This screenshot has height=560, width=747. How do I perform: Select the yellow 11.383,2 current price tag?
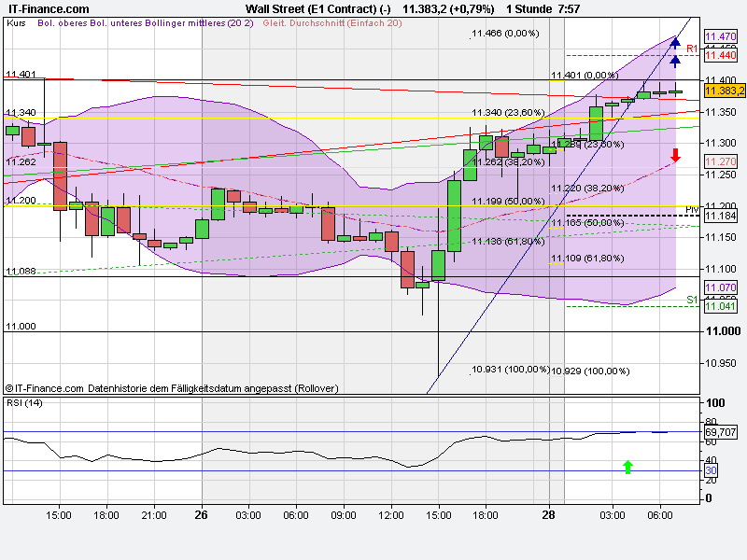(722, 91)
